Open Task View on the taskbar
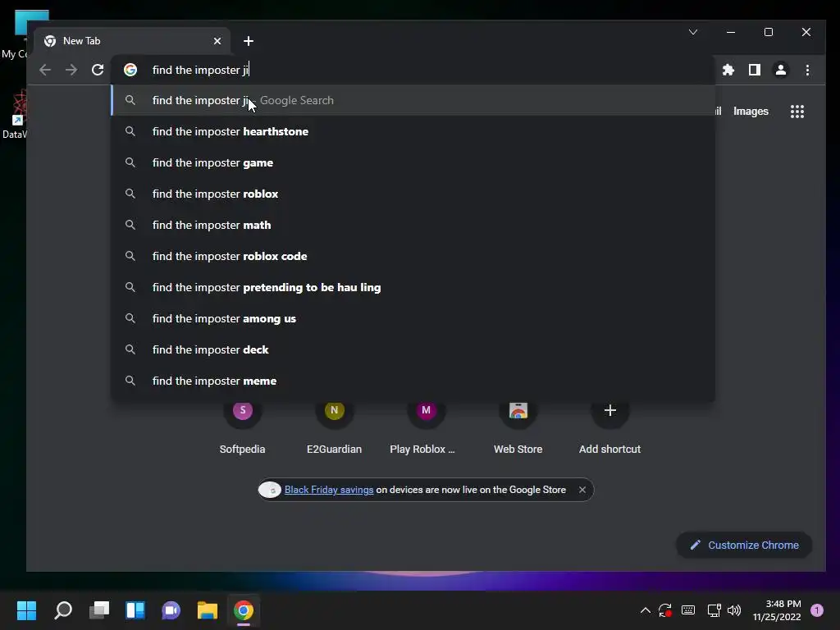840x630 pixels. coord(99,610)
